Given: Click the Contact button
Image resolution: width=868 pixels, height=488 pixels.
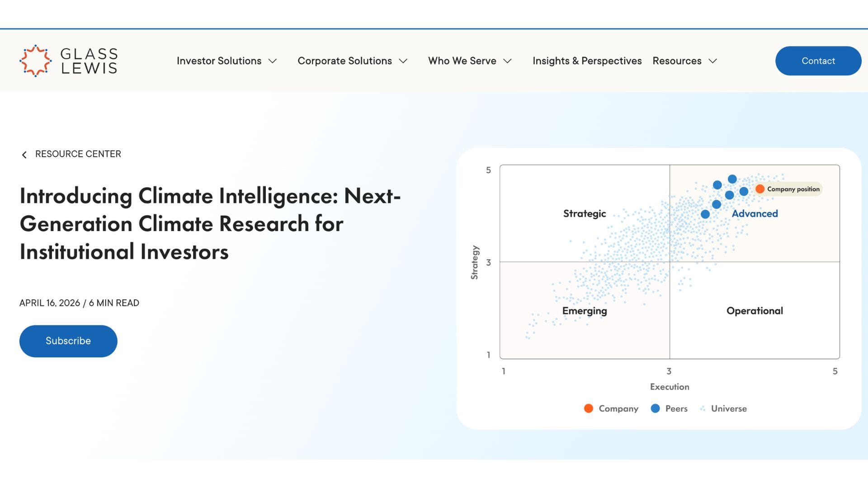Looking at the screenshot, I should click(x=818, y=61).
